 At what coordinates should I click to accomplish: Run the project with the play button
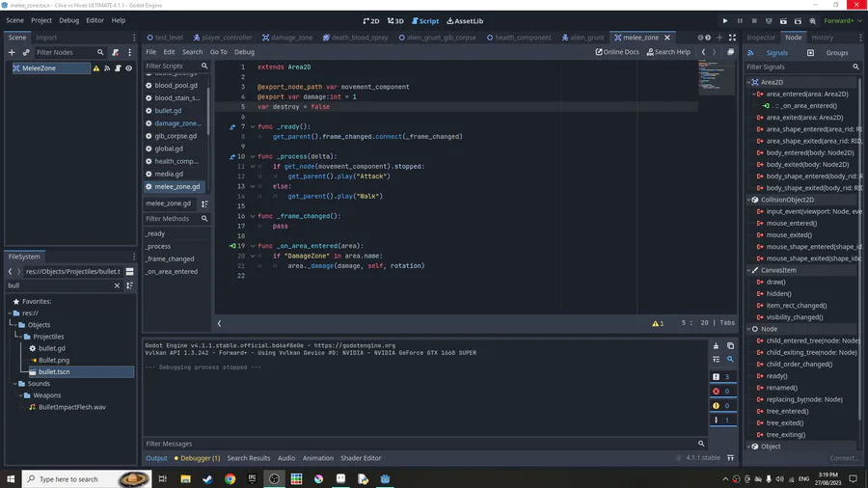coord(725,20)
